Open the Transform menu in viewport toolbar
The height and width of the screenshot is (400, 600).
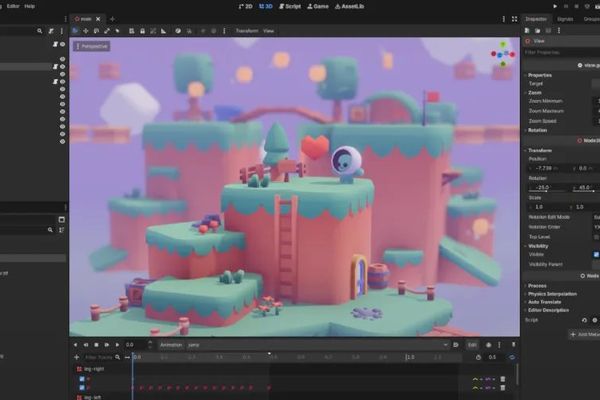coord(247,31)
